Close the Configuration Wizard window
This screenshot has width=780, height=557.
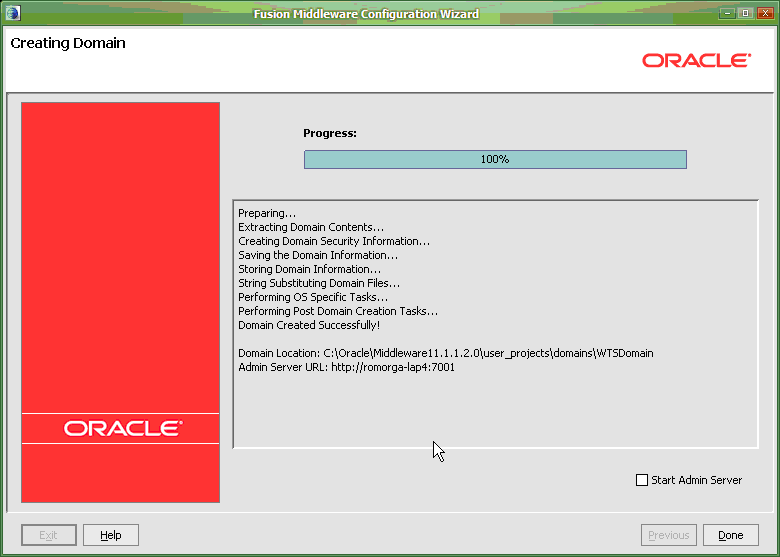pos(765,13)
